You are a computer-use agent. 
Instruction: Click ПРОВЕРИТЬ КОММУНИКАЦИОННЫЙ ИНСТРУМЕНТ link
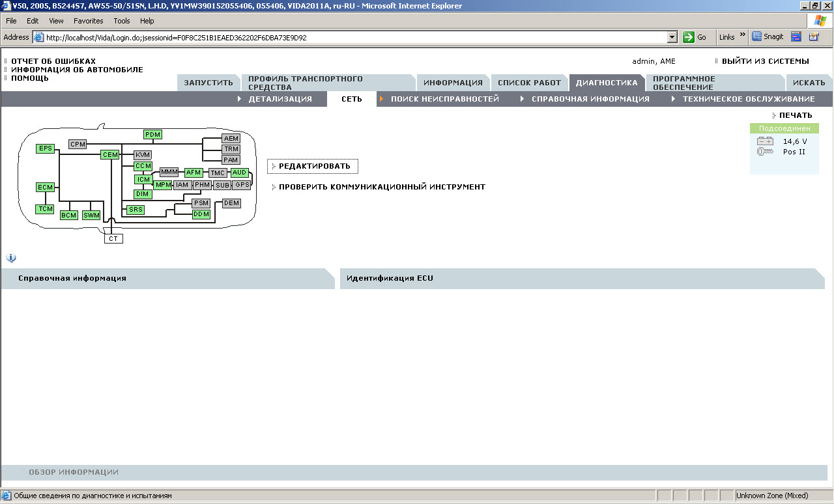[382, 187]
